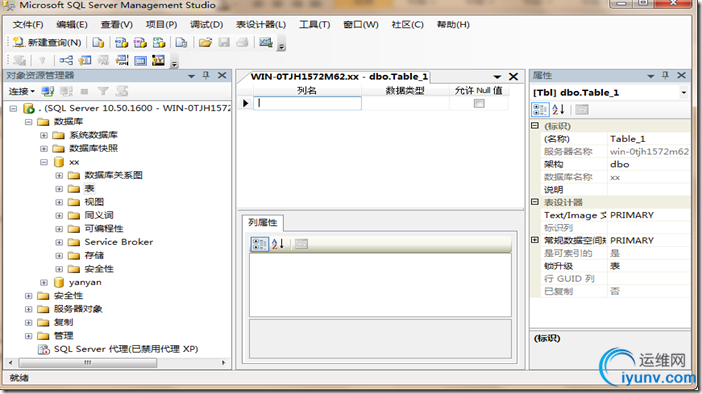This screenshot has width=702, height=394.
Task: Toggle the 允许 Null 值 checkbox
Action: click(x=479, y=103)
